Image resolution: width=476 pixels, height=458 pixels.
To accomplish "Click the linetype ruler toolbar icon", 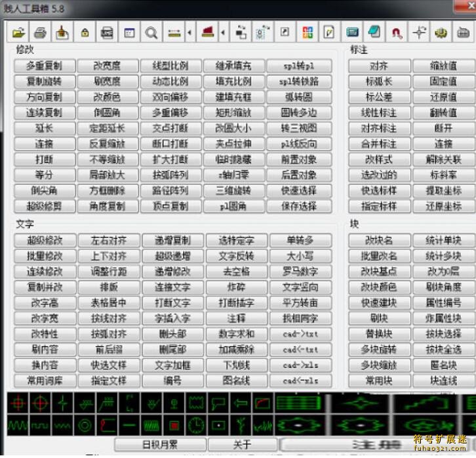I will 174,32.
